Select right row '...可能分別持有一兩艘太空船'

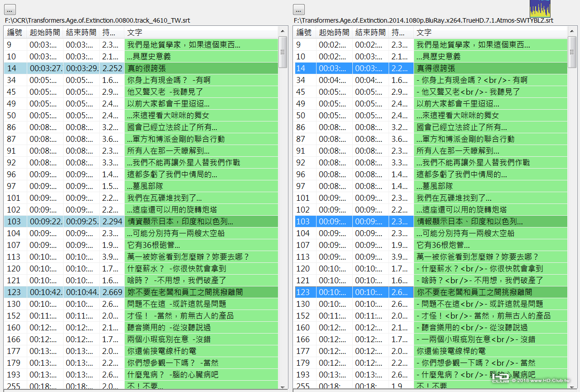[x=430, y=233]
